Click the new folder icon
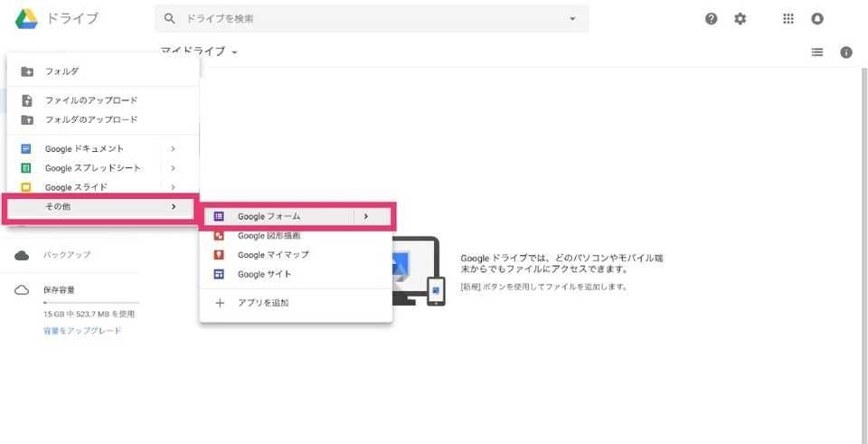The height and width of the screenshot is (444, 868). pos(26,71)
